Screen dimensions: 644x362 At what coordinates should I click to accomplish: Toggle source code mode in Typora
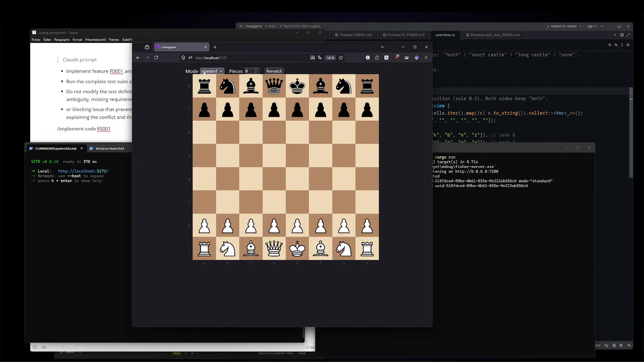44,347
